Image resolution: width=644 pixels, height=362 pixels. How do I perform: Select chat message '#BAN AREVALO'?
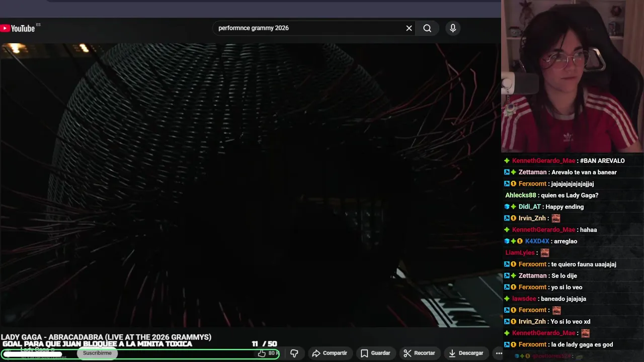602,161
